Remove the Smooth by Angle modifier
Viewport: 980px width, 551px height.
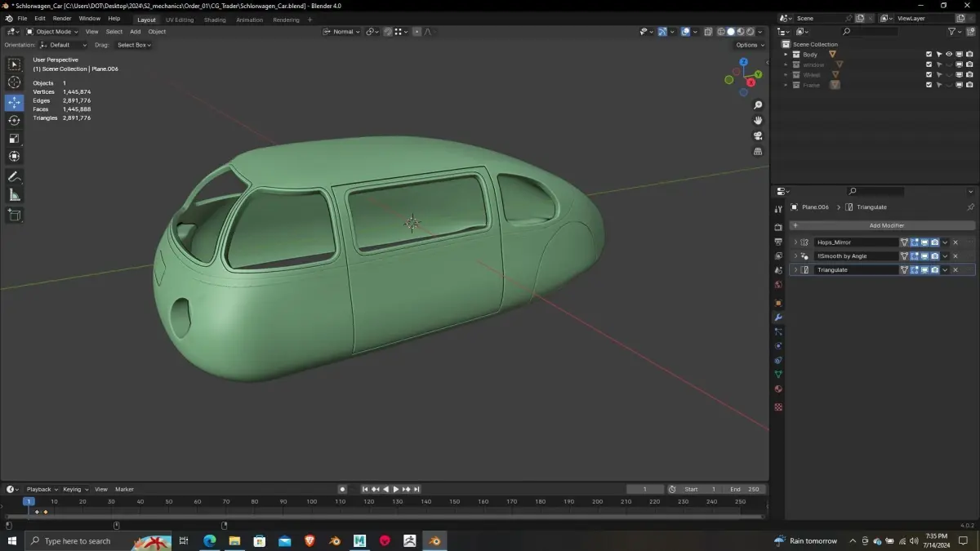pos(955,256)
